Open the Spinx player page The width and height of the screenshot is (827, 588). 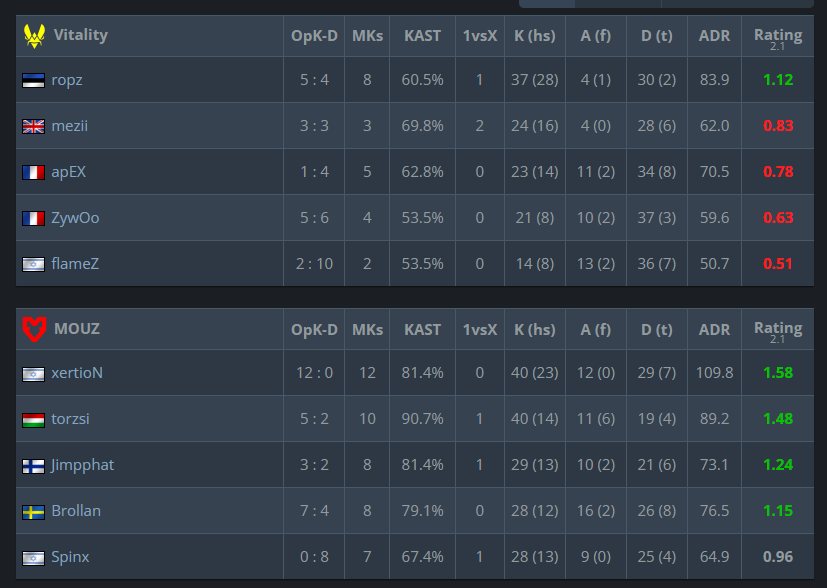point(70,557)
